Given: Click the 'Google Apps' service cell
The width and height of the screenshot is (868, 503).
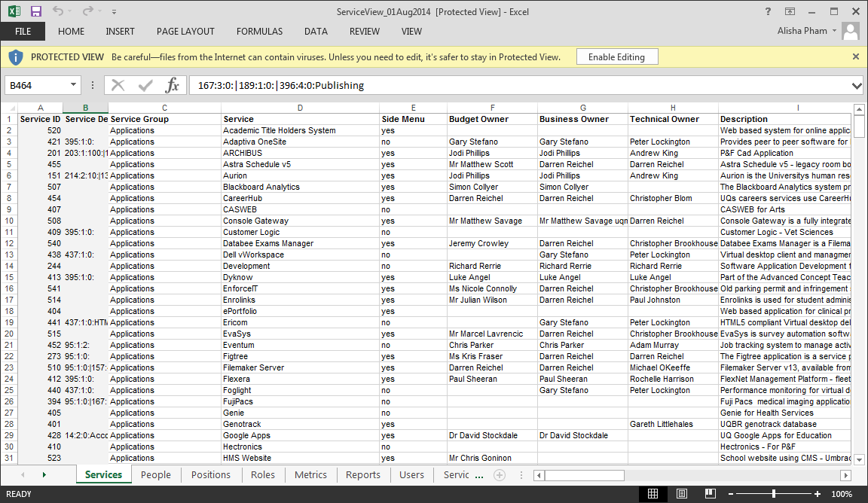Looking at the screenshot, I should tap(300, 435).
